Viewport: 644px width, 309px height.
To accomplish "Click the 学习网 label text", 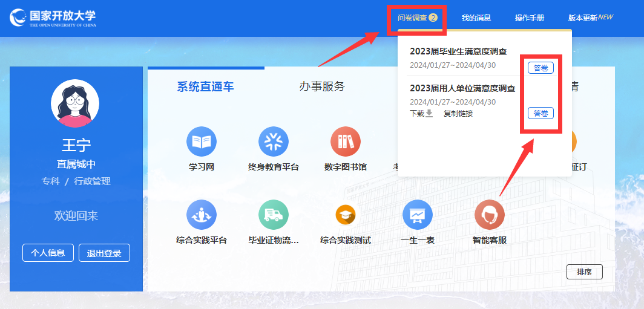I will coord(201,167).
